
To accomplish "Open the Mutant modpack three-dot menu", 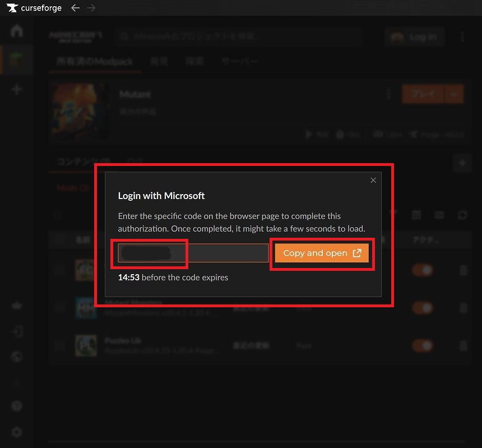I will click(388, 94).
